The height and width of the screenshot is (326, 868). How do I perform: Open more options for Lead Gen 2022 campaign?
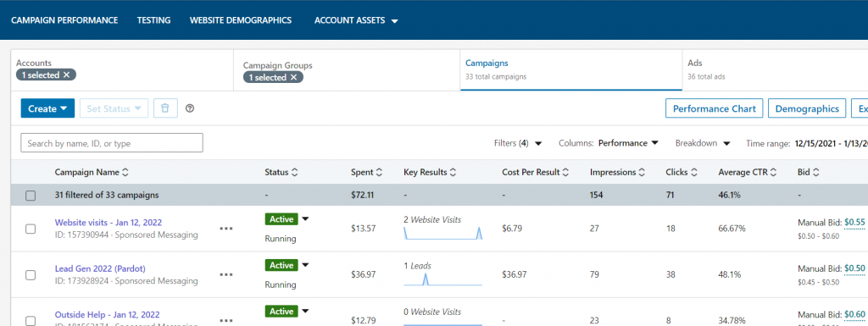[225, 274]
